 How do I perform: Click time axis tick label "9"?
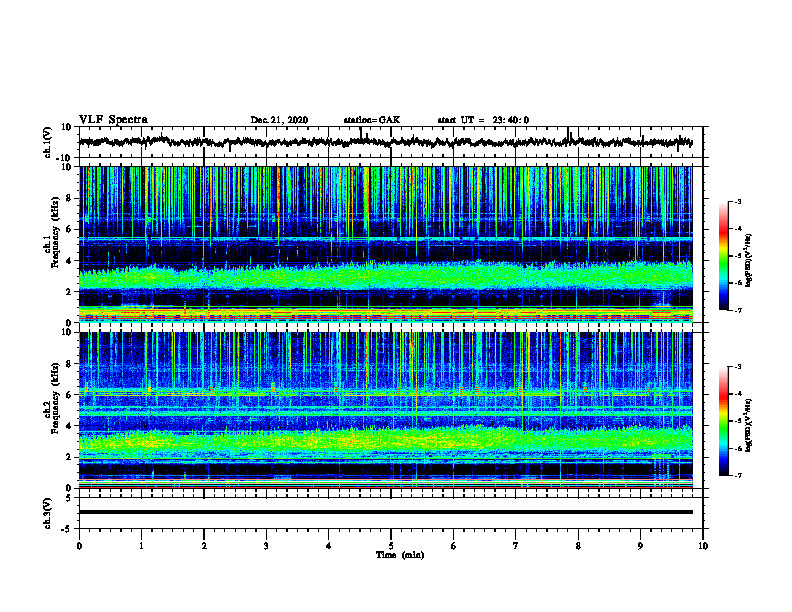[x=640, y=546]
